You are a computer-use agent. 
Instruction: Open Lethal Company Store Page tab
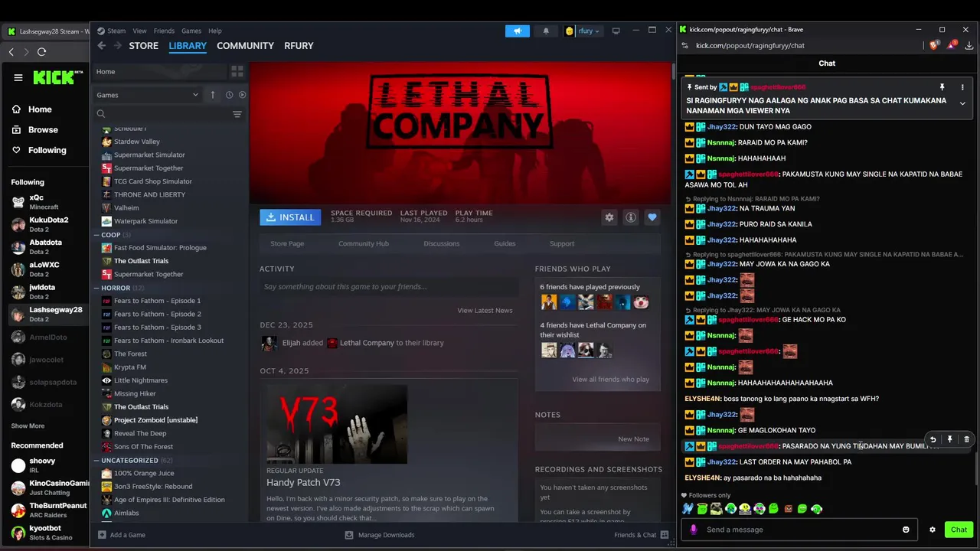click(287, 243)
